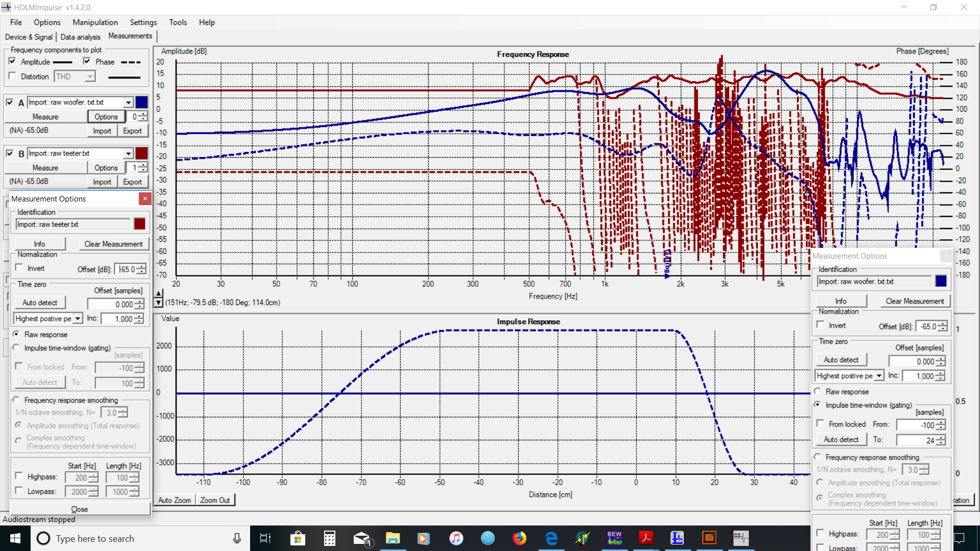Click the woofer options blue color swatch
Viewport: 980px width, 551px height.
click(x=941, y=281)
